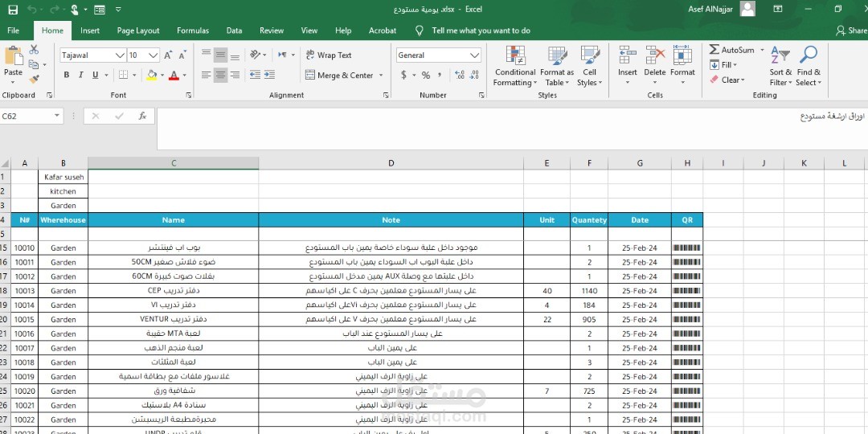Viewport: 868px width, 434px height.
Task: Click Increase Indent icon
Action: pos(269,75)
